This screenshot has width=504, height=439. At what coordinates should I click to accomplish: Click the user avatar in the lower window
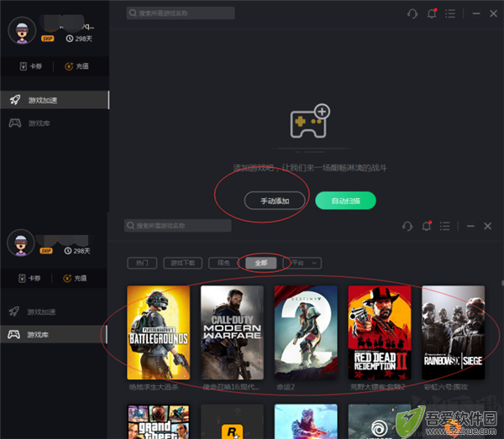pos(21,243)
